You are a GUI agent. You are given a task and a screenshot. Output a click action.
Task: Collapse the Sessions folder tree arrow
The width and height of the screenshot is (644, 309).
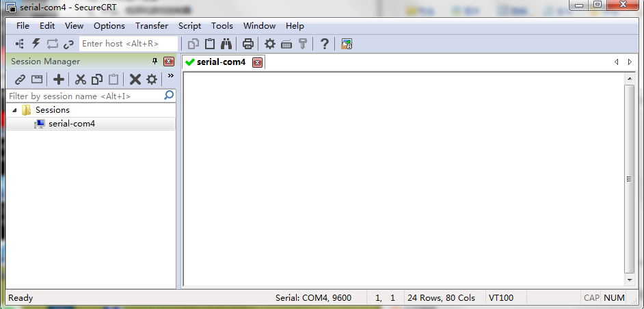[x=15, y=110]
